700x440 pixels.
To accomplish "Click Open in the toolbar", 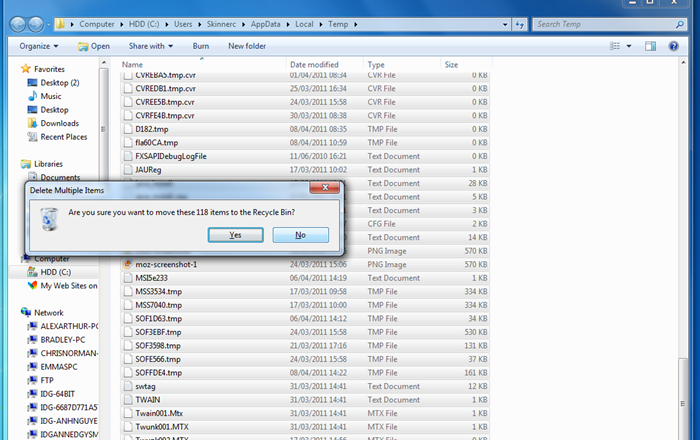I will (x=94, y=46).
